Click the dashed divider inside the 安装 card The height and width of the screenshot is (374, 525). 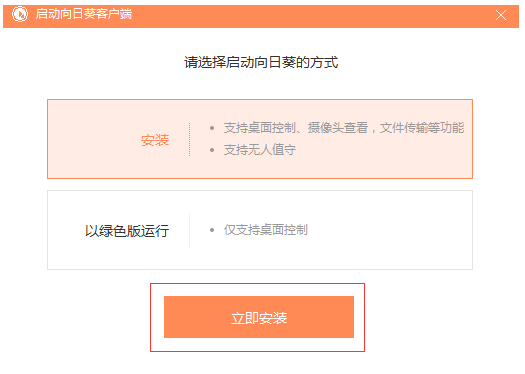pos(190,139)
